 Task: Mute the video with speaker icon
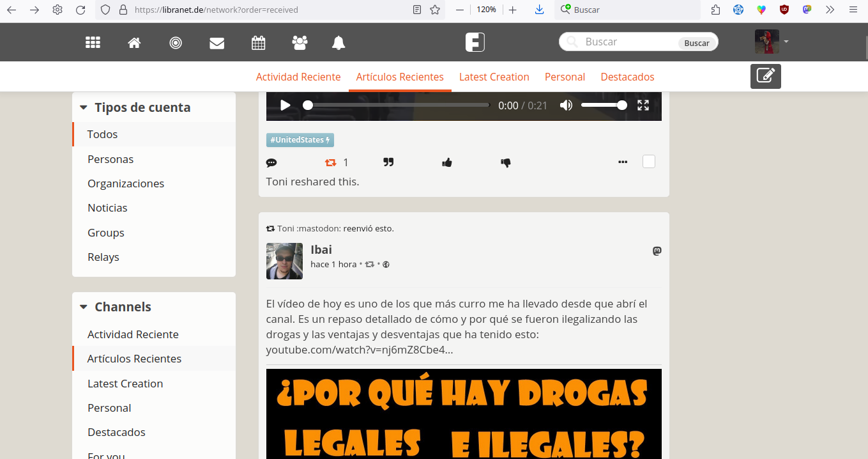(566, 105)
